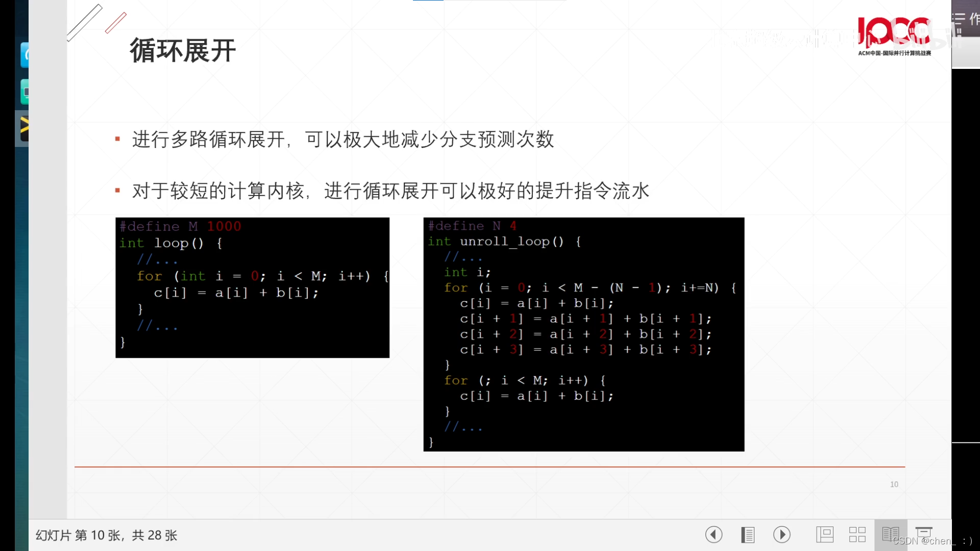Click the unroll_loop() code image
980x551 pixels.
point(583,334)
